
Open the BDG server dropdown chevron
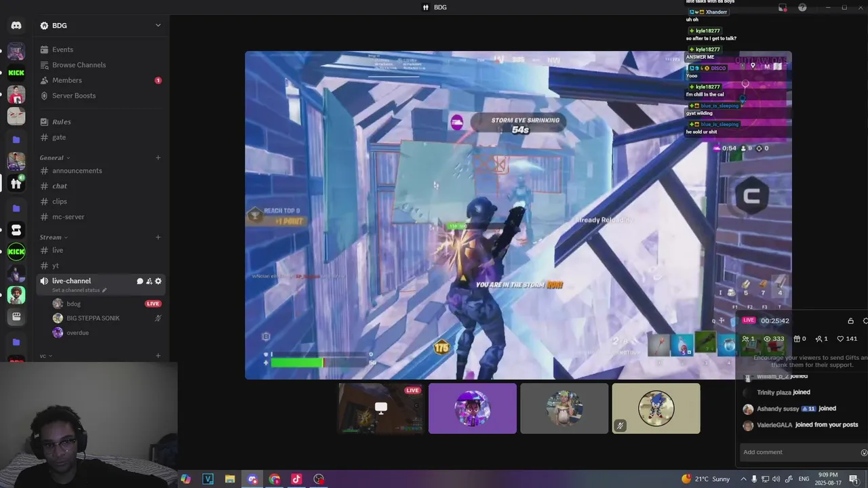coord(158,26)
